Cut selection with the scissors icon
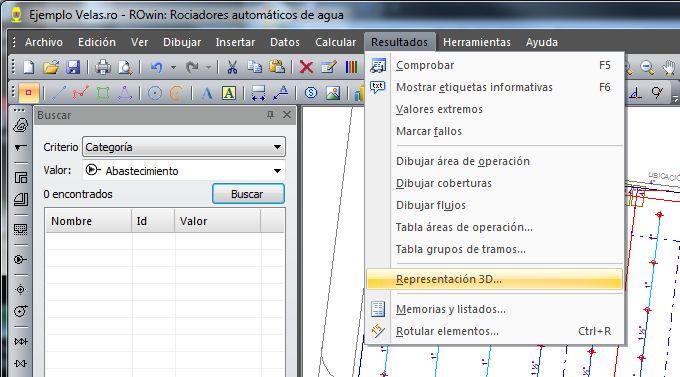This screenshot has width=680, height=377. coord(232,67)
